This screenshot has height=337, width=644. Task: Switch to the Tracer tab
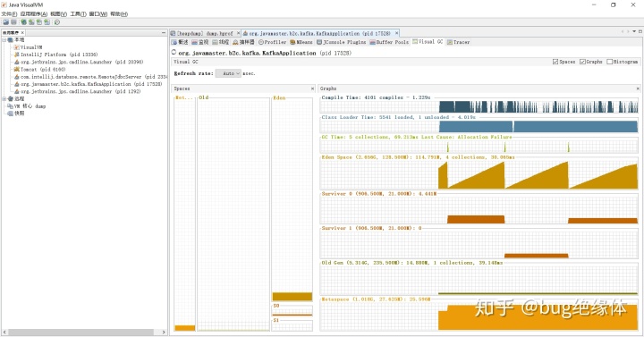[458, 42]
